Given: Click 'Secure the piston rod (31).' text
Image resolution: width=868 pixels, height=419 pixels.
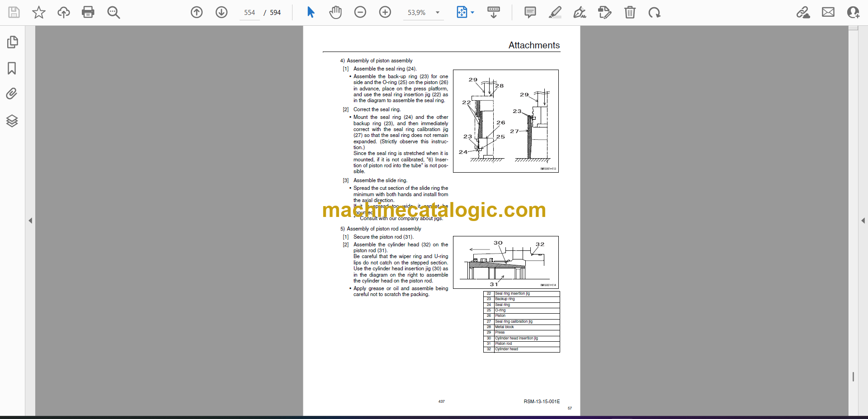Looking at the screenshot, I should [383, 237].
